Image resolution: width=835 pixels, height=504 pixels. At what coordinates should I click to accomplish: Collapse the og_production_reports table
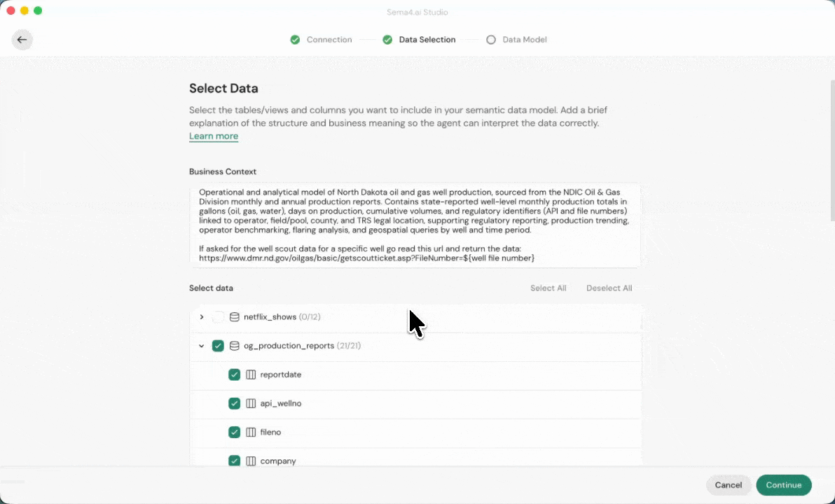coord(202,346)
